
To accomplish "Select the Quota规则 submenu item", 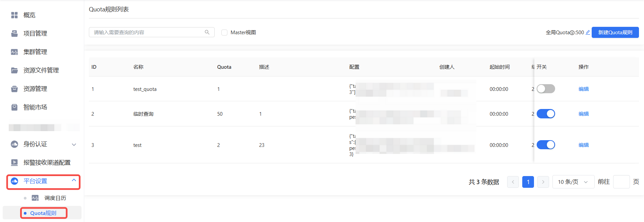I will point(43,213).
